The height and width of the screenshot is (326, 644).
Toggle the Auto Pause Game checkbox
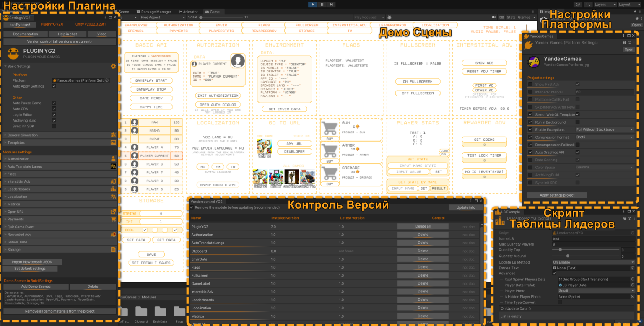point(54,103)
